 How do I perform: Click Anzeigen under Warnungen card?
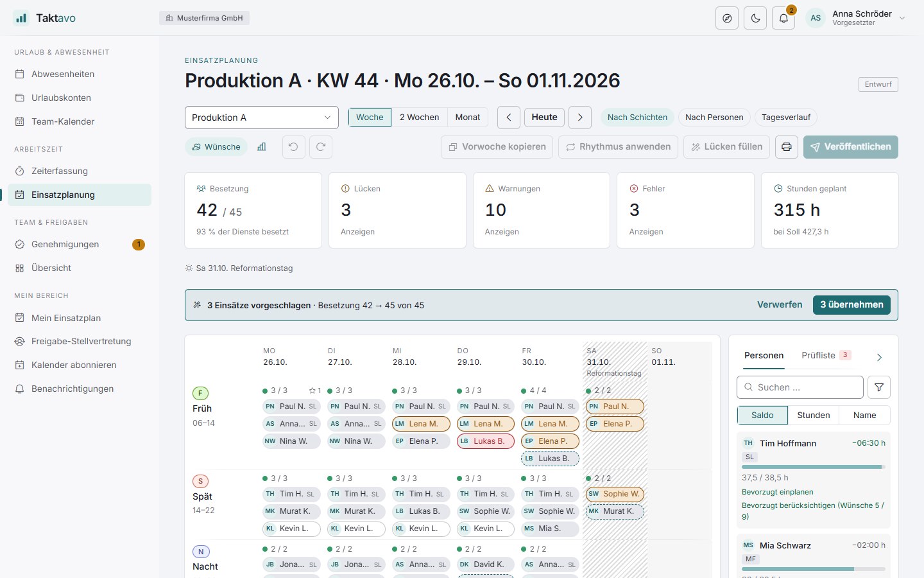[502, 232]
